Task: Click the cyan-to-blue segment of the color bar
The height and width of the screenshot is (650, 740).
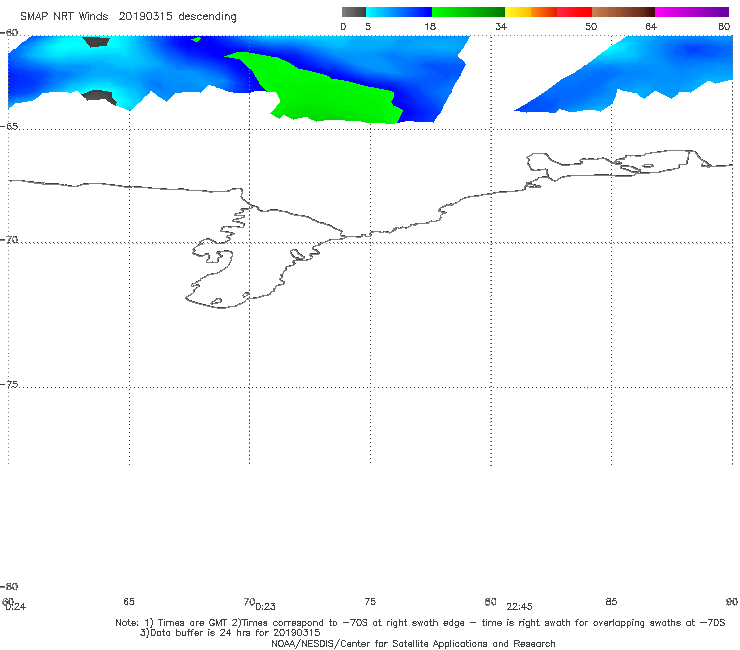Action: tap(399, 12)
